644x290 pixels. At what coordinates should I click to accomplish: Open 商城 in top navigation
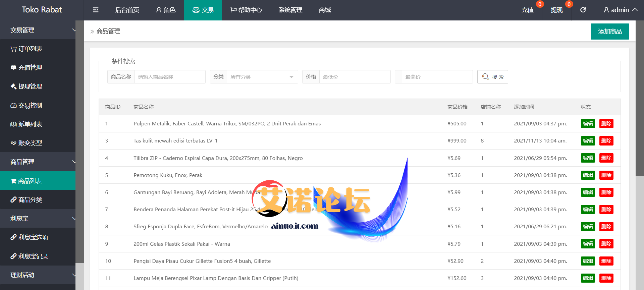325,10
